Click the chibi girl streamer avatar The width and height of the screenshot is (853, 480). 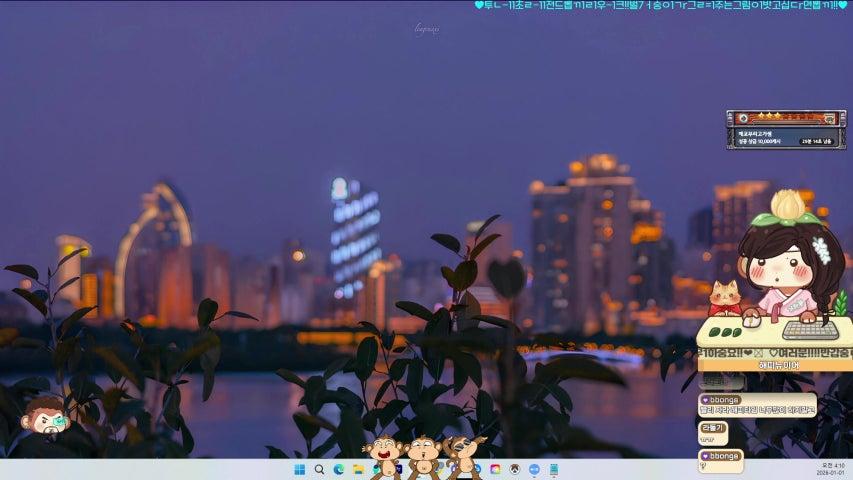(790, 259)
